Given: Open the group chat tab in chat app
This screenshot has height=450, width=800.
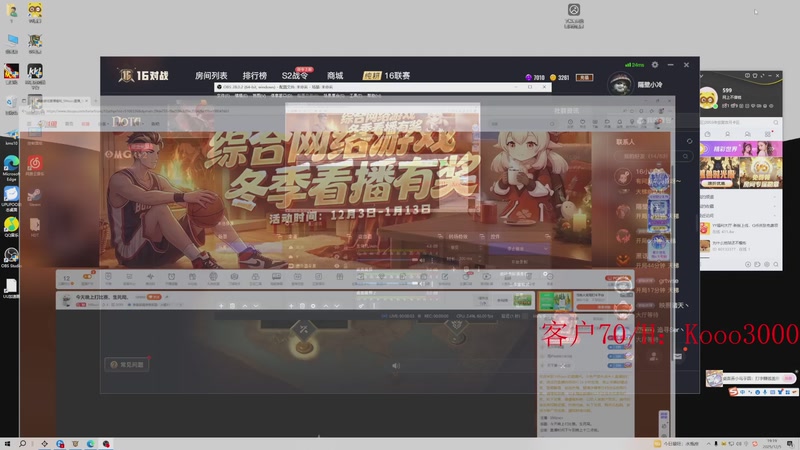Looking at the screenshot, I should tap(747, 134).
